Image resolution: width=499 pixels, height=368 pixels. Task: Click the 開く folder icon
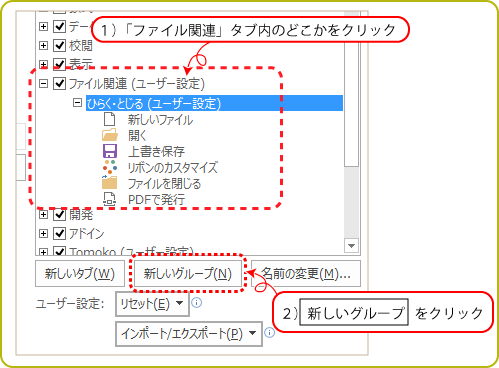110,135
